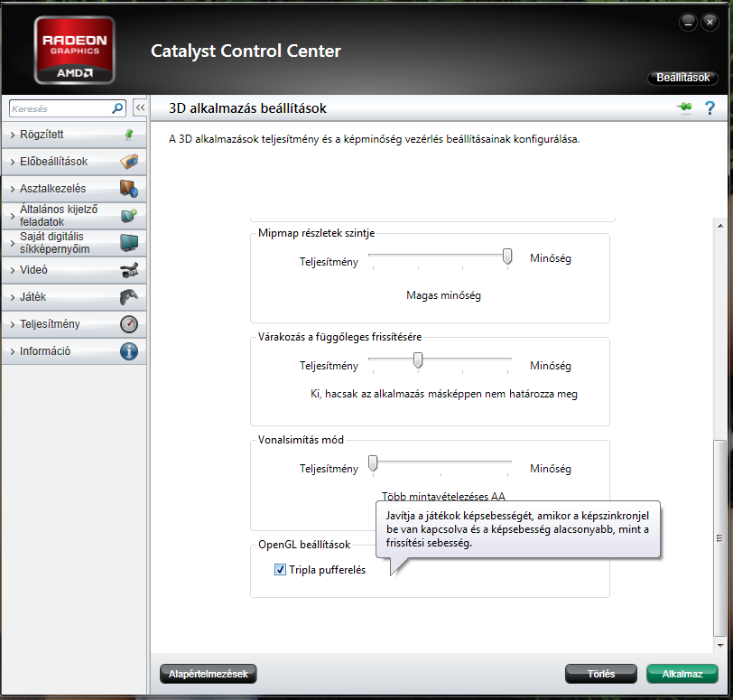Screen dimensions: 733x700
Task: Expand the Asztalkezelés section chevron
Action: point(13,190)
